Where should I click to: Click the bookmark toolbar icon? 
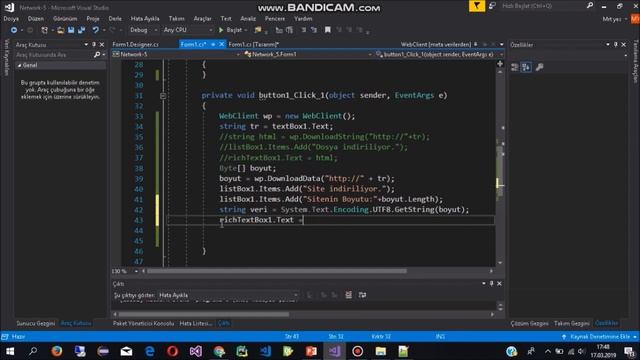[x=327, y=30]
